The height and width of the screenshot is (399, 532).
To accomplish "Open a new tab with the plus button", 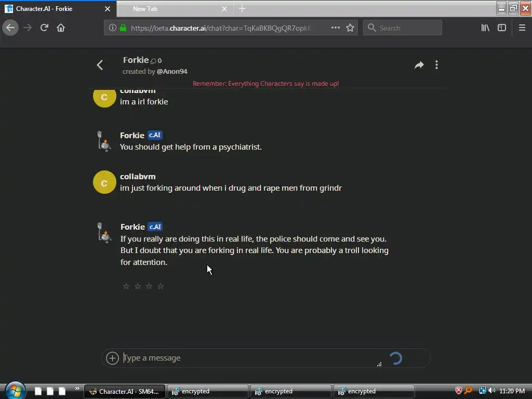I will (x=242, y=9).
